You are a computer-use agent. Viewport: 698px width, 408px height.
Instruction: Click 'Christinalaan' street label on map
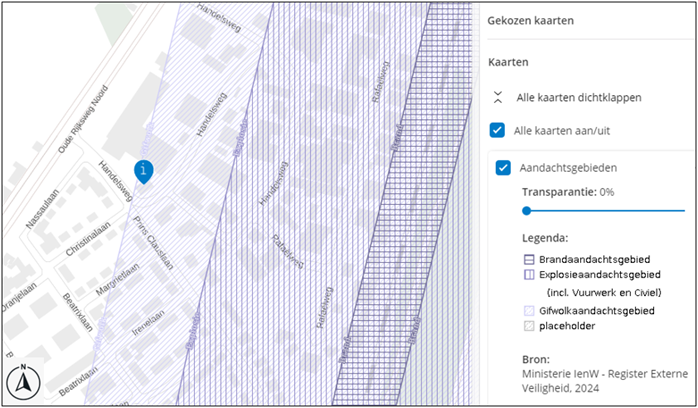[x=88, y=240]
